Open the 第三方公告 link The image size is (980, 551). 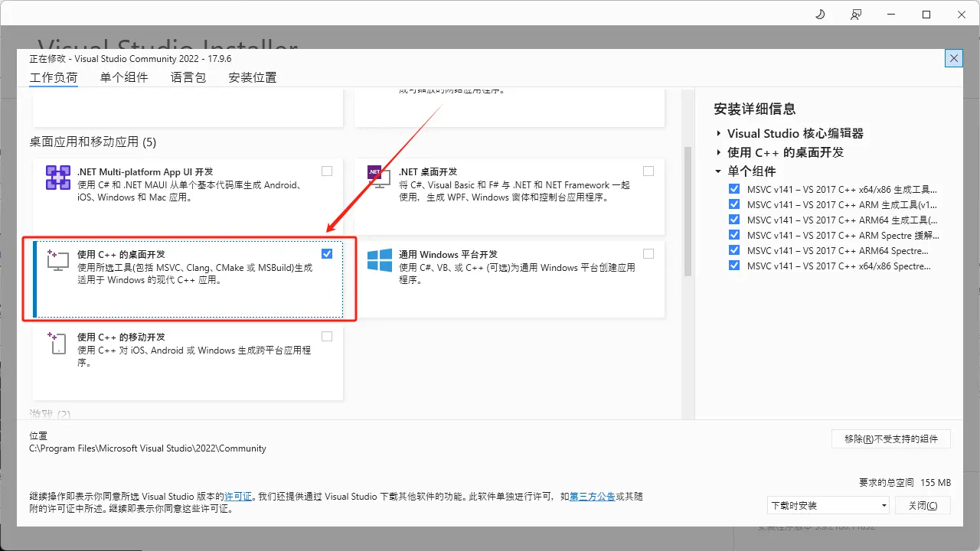[593, 497]
